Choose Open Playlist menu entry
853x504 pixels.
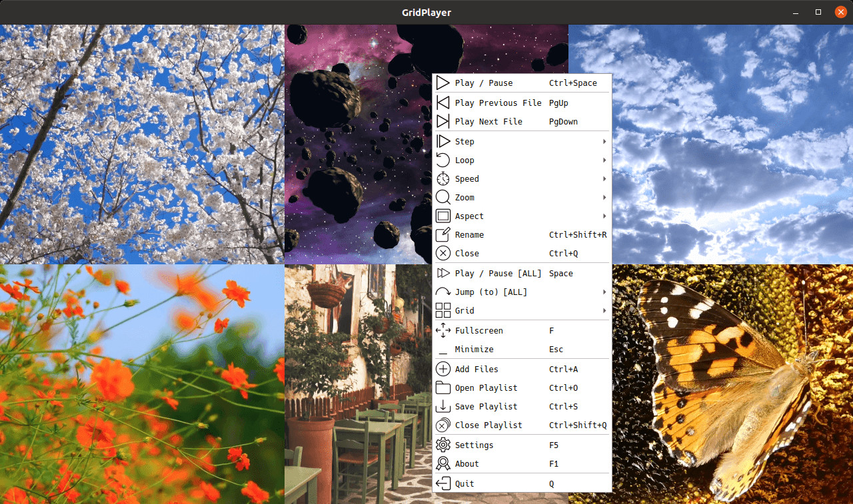click(522, 387)
